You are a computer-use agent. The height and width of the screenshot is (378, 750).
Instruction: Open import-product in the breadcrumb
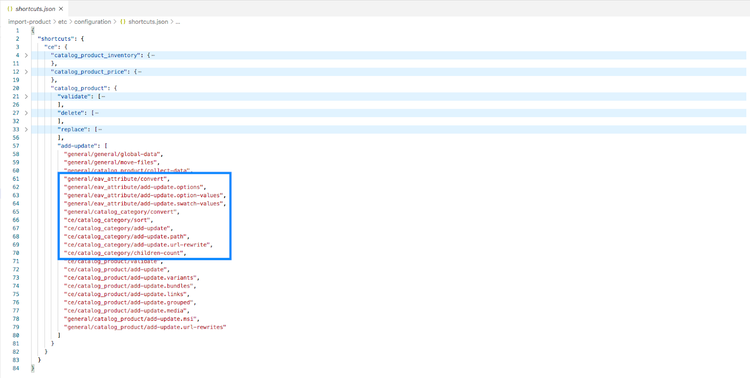click(x=29, y=22)
